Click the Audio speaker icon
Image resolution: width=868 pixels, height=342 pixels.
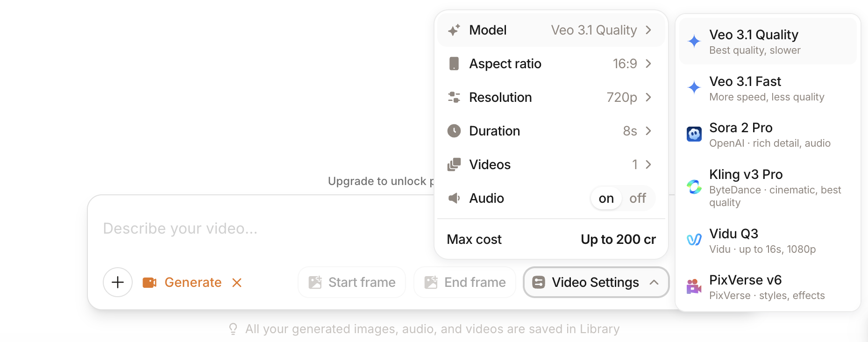tap(454, 198)
